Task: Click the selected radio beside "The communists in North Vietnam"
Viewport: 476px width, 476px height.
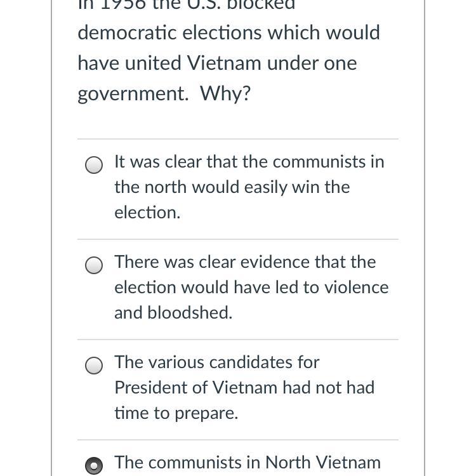Action: coord(94,466)
